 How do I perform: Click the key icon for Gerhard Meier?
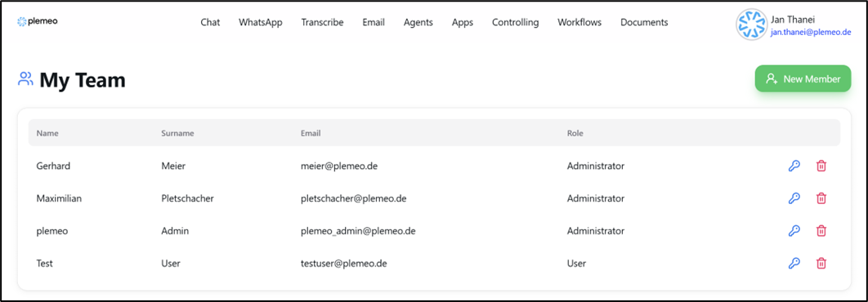pos(794,166)
